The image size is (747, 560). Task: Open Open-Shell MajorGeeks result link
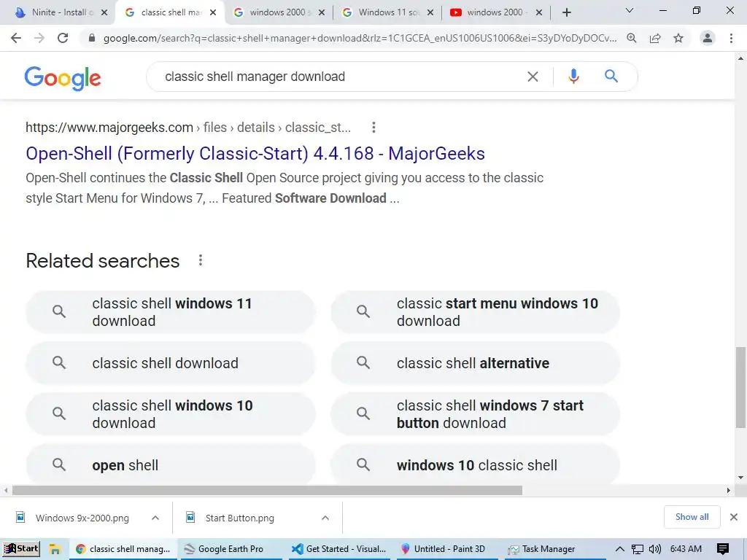255,154
